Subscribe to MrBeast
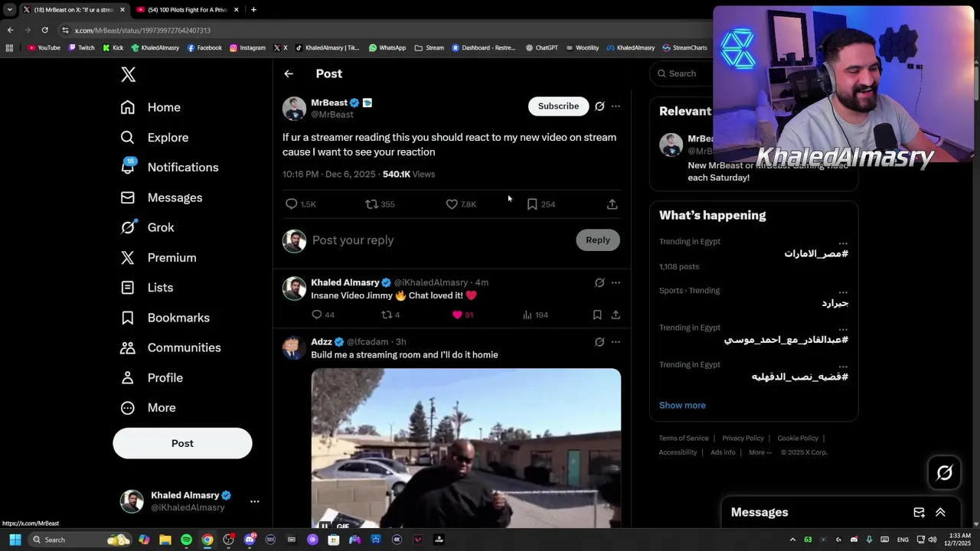 tap(558, 106)
